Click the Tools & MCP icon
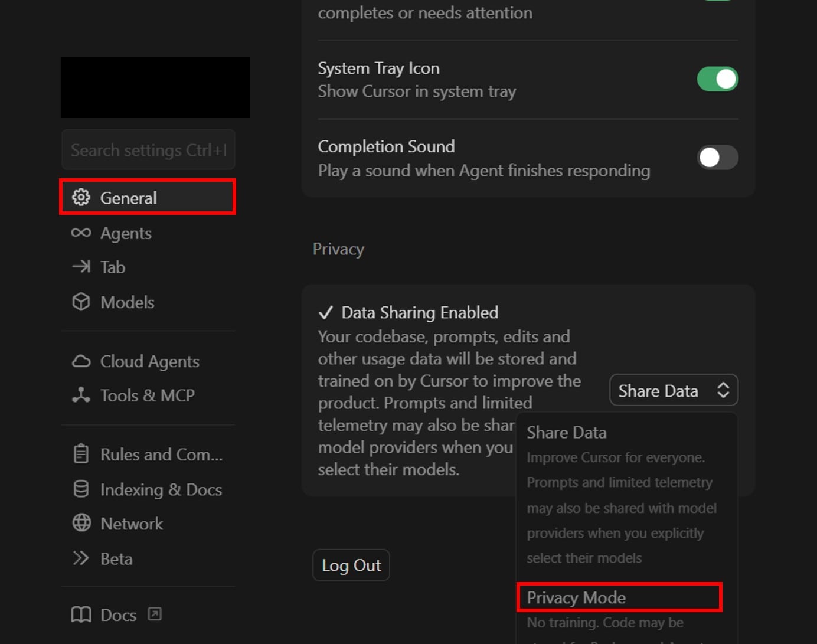 pos(81,395)
